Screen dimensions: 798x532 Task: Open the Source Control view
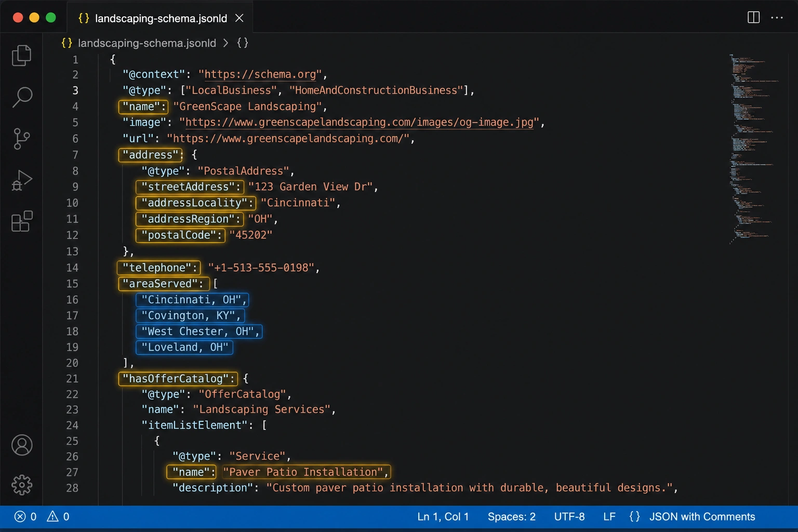click(x=21, y=139)
